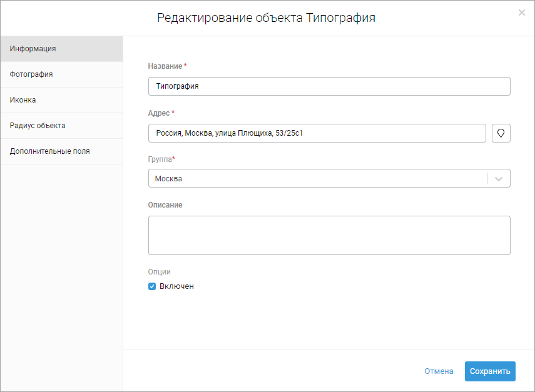Click the Адрес field label

click(159, 113)
